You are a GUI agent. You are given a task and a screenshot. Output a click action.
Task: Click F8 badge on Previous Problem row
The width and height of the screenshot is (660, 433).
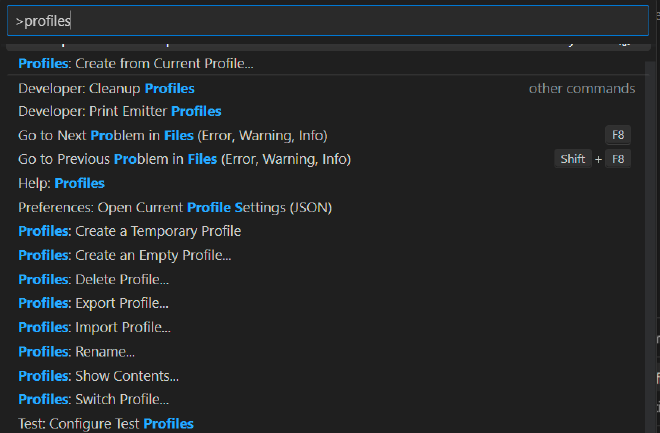point(618,159)
